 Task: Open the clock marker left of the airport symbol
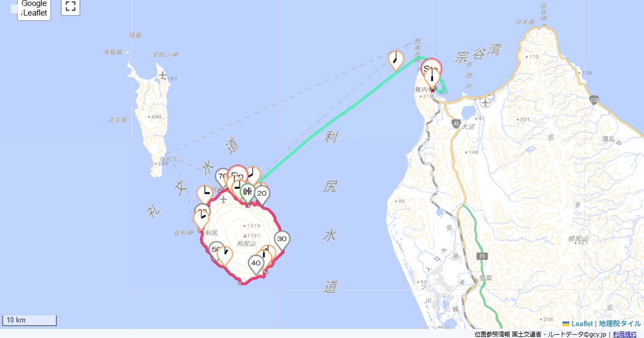(x=205, y=195)
